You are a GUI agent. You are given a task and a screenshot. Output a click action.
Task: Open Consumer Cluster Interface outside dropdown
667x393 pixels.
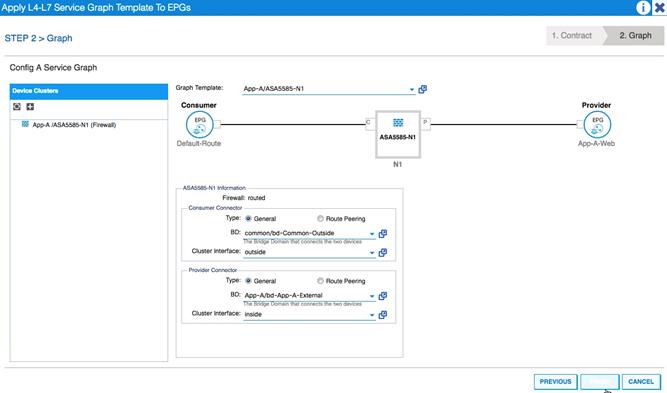(372, 253)
